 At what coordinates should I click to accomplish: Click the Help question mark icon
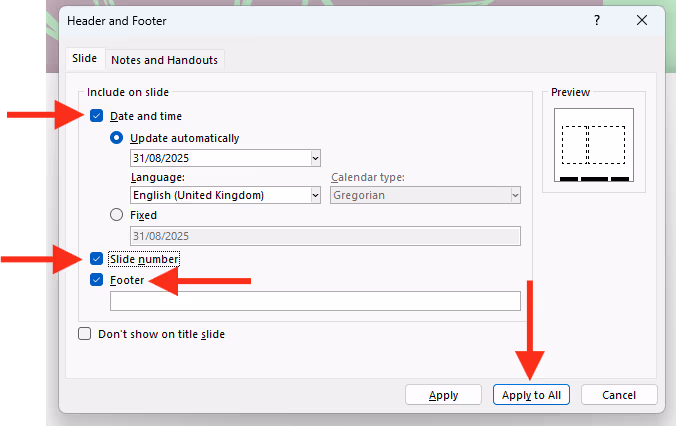[597, 20]
